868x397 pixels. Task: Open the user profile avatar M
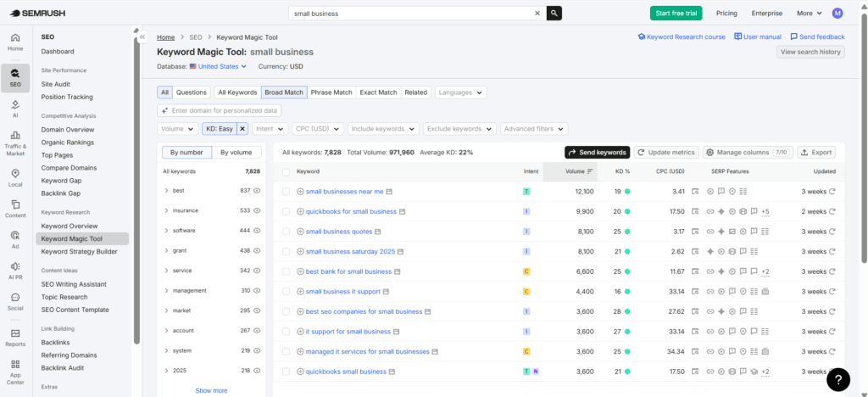tap(837, 14)
